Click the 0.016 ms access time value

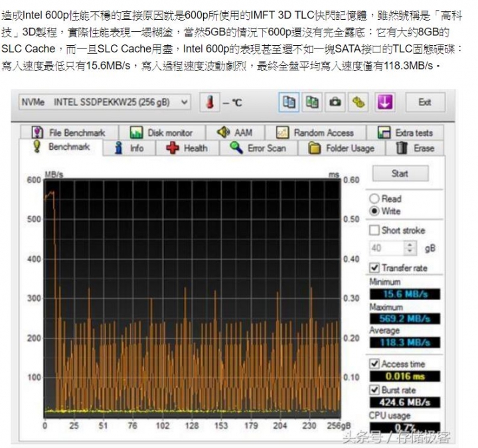405,376
